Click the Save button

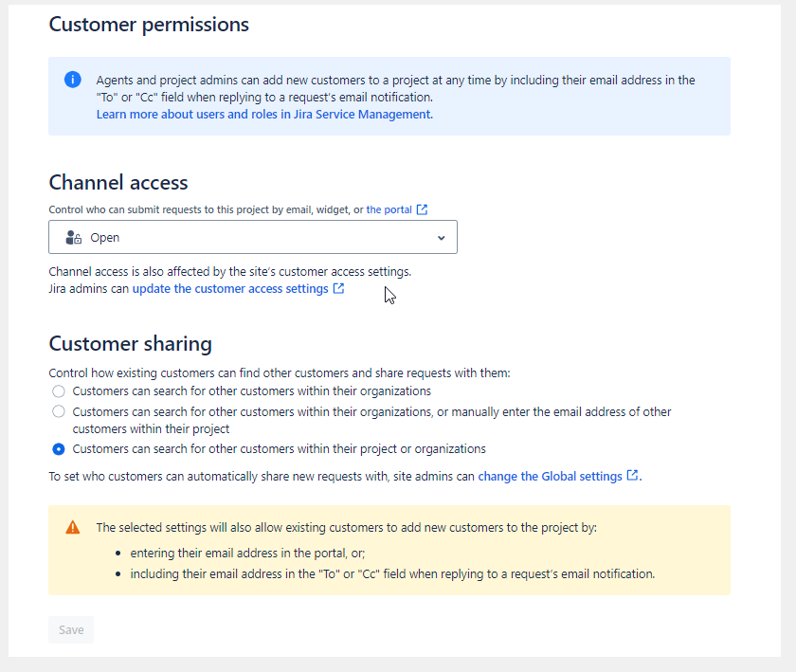point(71,630)
